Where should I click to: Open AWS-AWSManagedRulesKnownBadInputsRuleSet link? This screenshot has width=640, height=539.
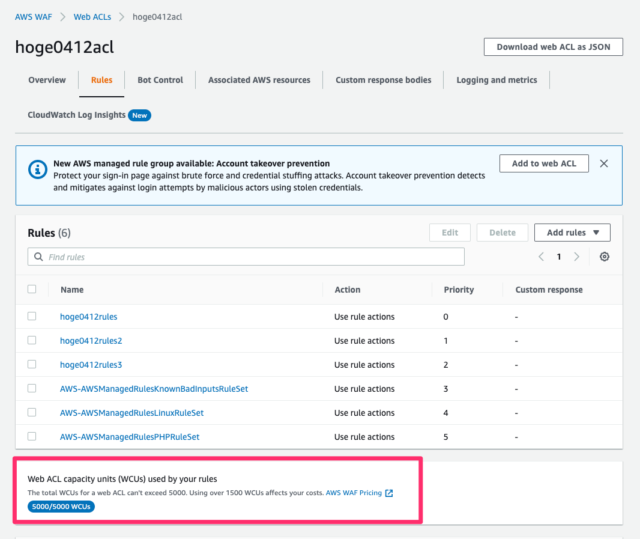coord(154,389)
